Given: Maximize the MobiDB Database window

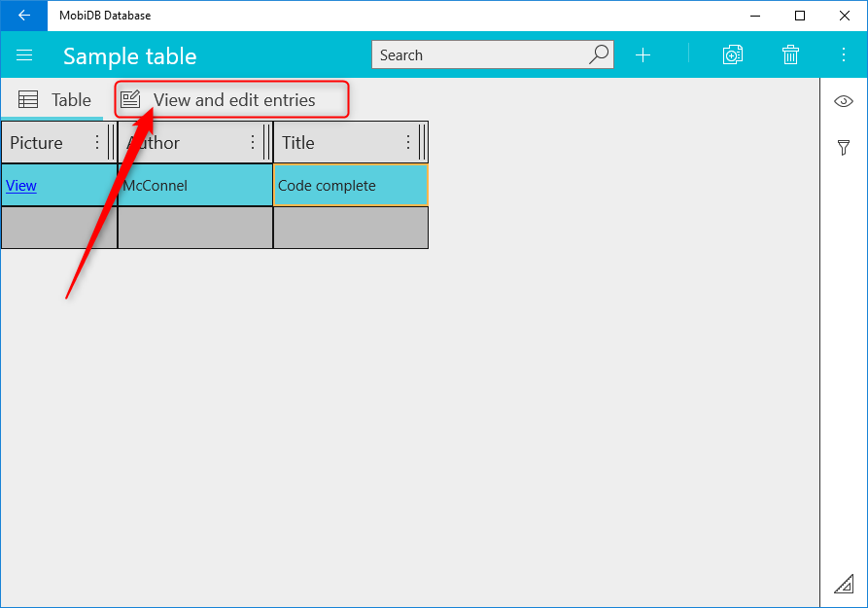Looking at the screenshot, I should [799, 16].
